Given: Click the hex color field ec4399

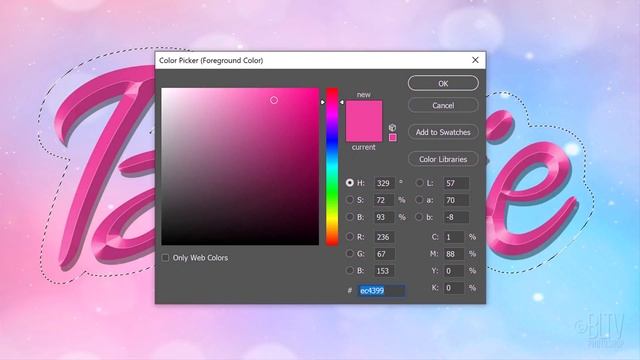Looking at the screenshot, I should tap(381, 291).
